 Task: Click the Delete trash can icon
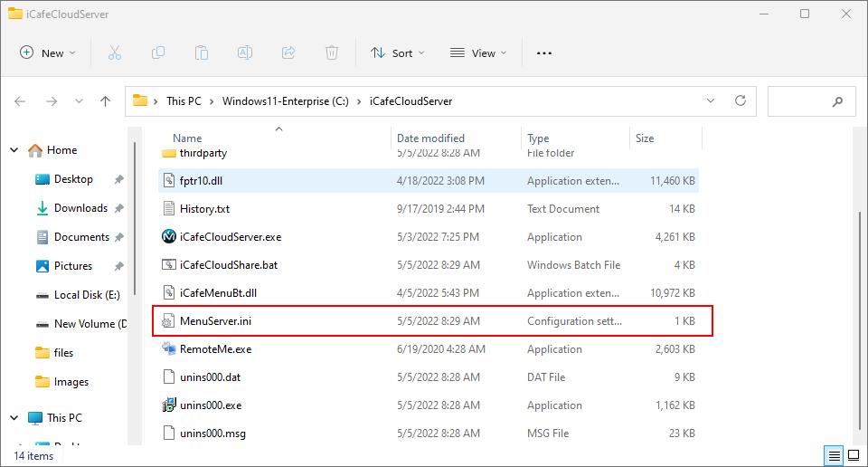(x=332, y=53)
